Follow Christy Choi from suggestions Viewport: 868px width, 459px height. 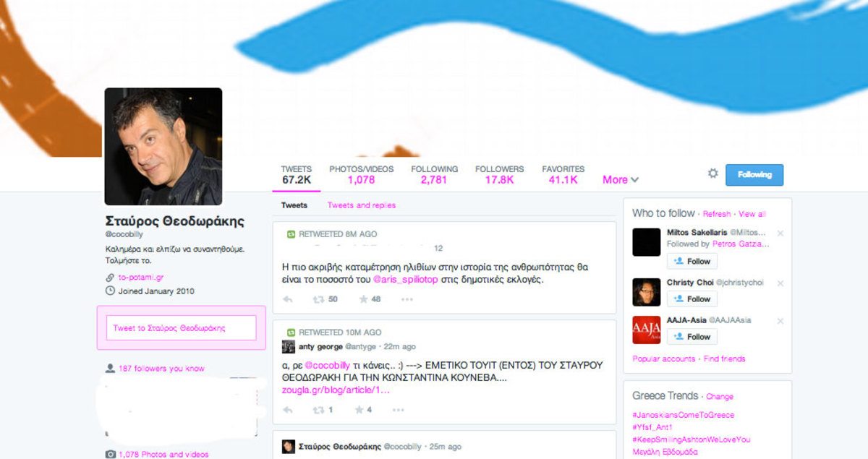coord(692,299)
